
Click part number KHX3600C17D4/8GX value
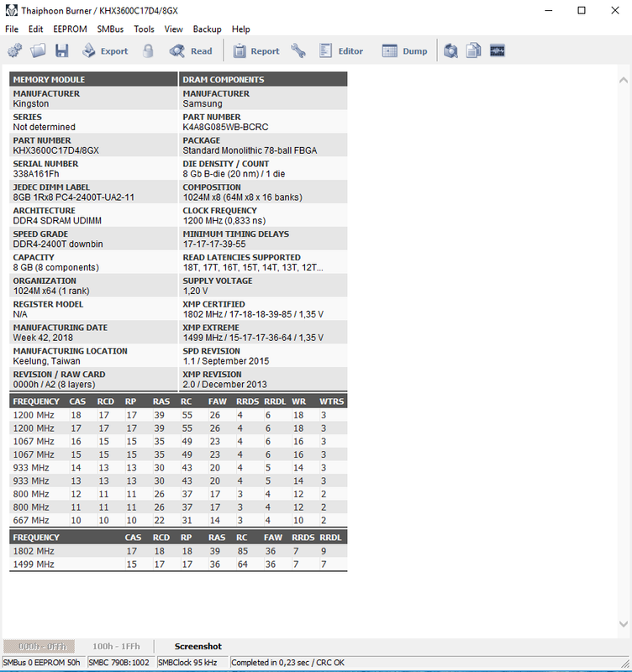(x=55, y=150)
